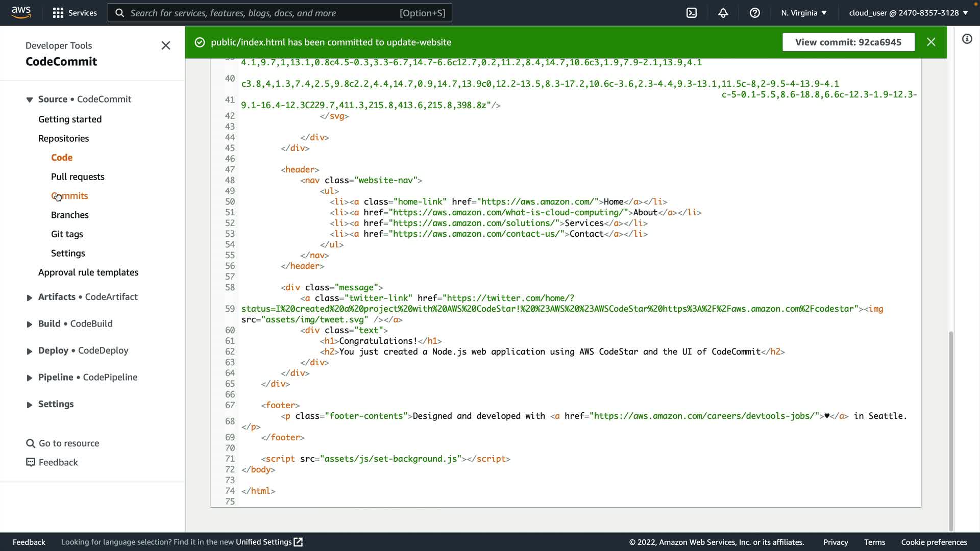This screenshot has height=551, width=980.
Task: Open AWS CloudShell terminal icon
Action: point(692,13)
